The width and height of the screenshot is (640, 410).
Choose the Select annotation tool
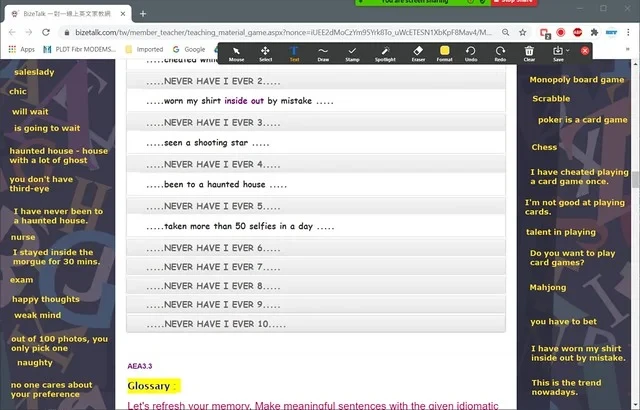(265, 54)
